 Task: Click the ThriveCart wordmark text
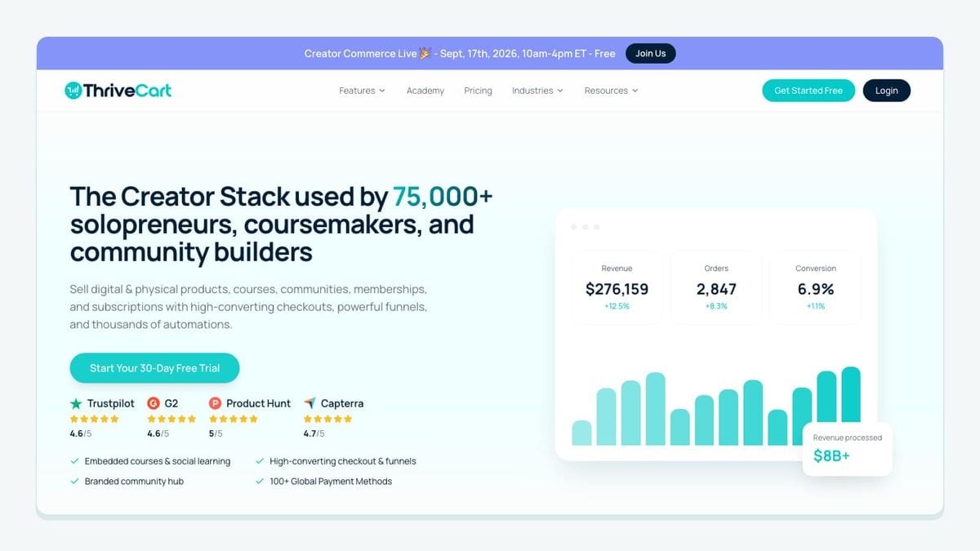(128, 91)
